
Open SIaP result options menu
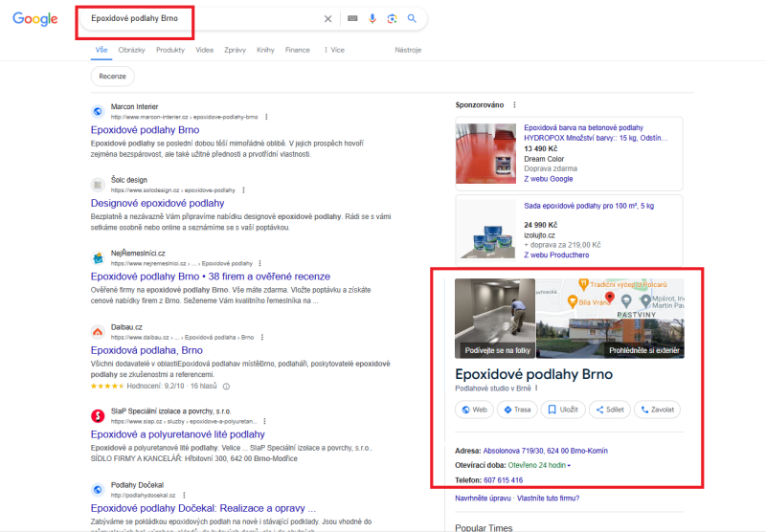(x=265, y=421)
